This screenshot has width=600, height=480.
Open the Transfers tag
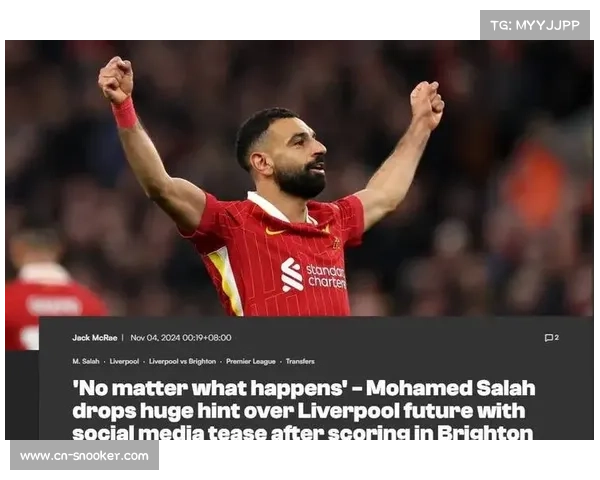pyautogui.click(x=300, y=361)
